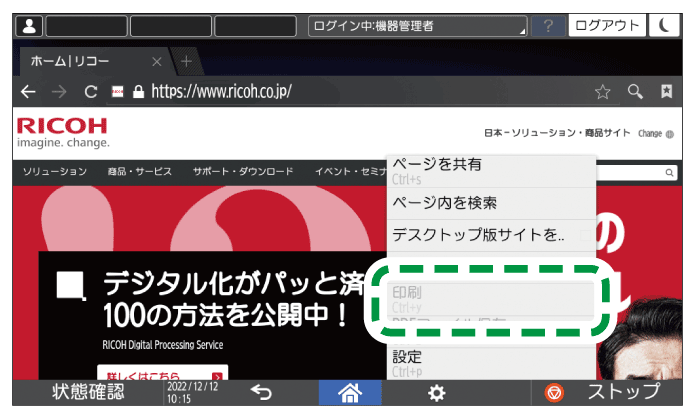
Task: Toggle デスクトップ版サイトを checkbox
Action: [x=585, y=235]
